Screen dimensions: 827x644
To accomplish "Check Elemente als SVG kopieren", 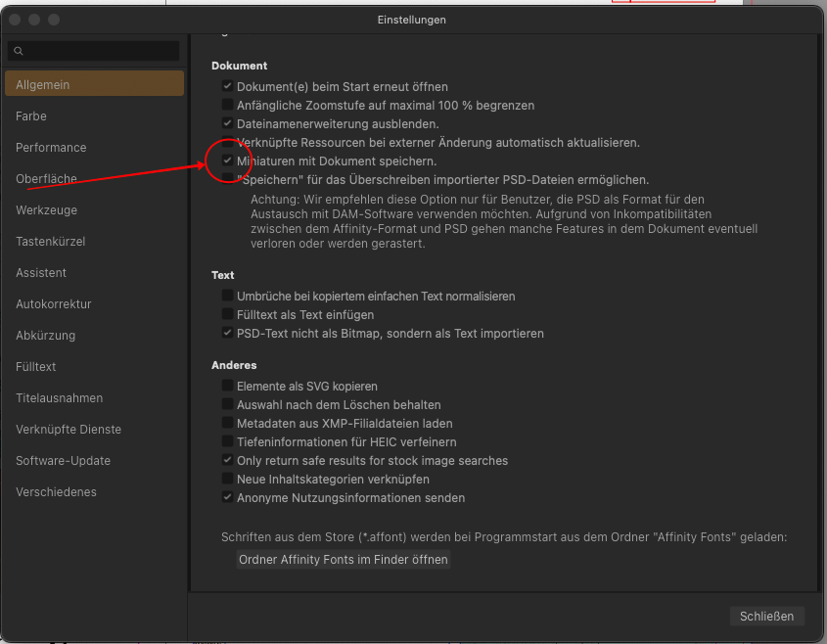I will (227, 386).
